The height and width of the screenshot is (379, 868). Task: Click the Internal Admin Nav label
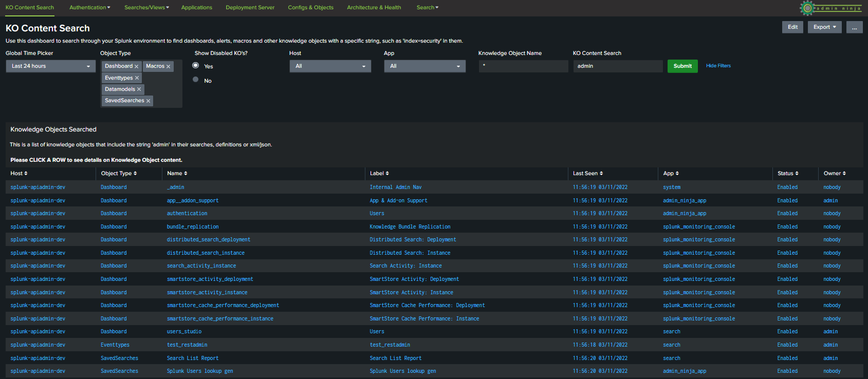tap(396, 187)
